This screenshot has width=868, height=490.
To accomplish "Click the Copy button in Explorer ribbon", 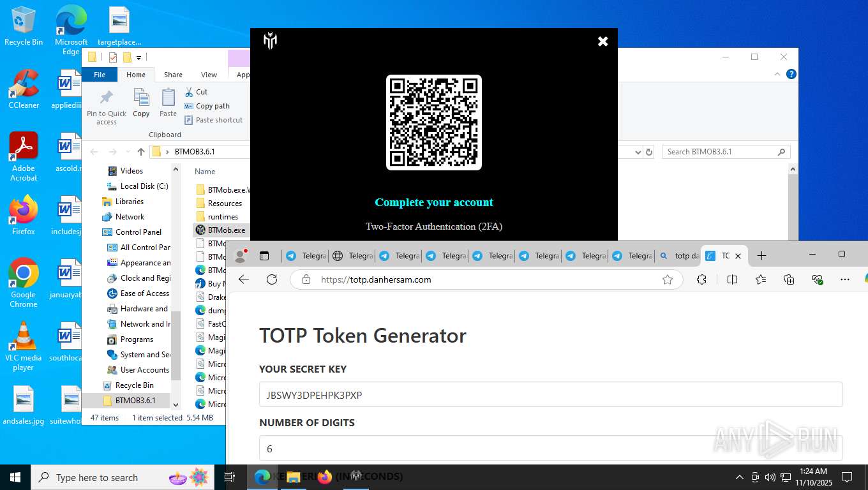I will pyautogui.click(x=141, y=104).
